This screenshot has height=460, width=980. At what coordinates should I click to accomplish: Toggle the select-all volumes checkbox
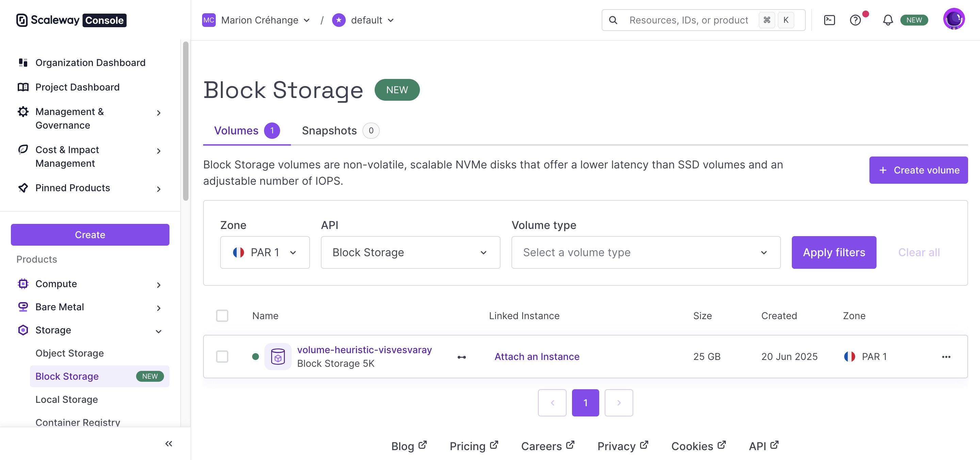click(222, 316)
